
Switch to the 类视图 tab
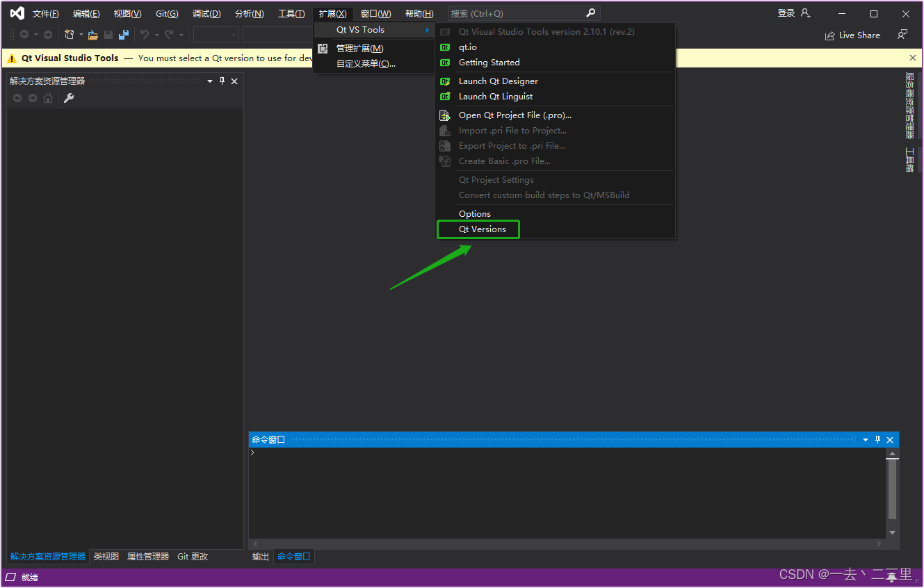click(x=106, y=557)
